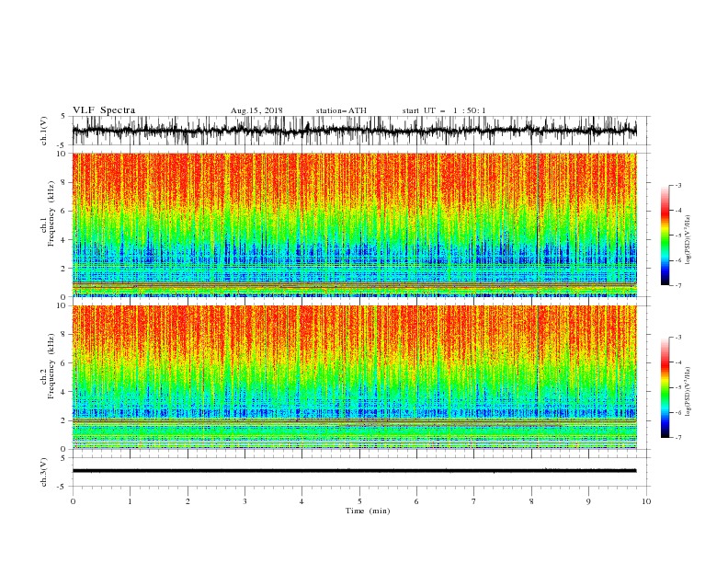Click the ch.2 spectrogram "6" kHz tick label
The width and height of the screenshot is (728, 563).
[63, 363]
